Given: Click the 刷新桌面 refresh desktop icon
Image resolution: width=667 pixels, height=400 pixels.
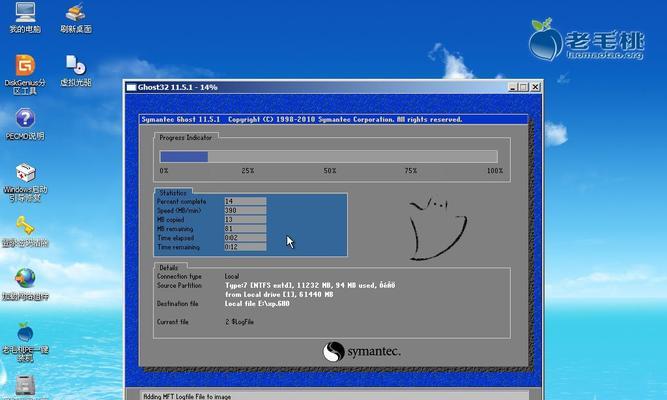Looking at the screenshot, I should [x=76, y=18].
